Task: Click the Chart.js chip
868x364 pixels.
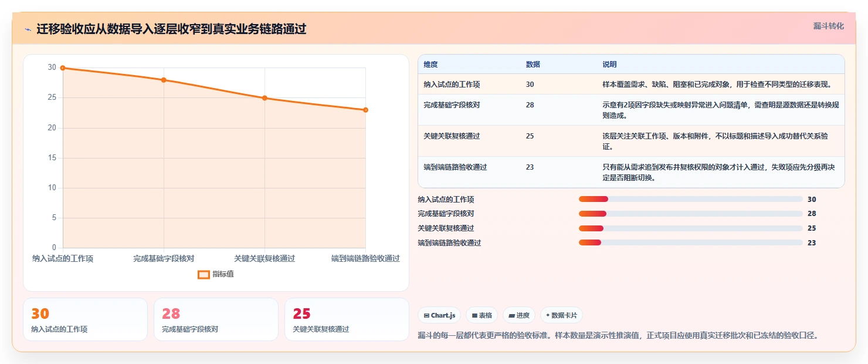Action: (x=439, y=315)
